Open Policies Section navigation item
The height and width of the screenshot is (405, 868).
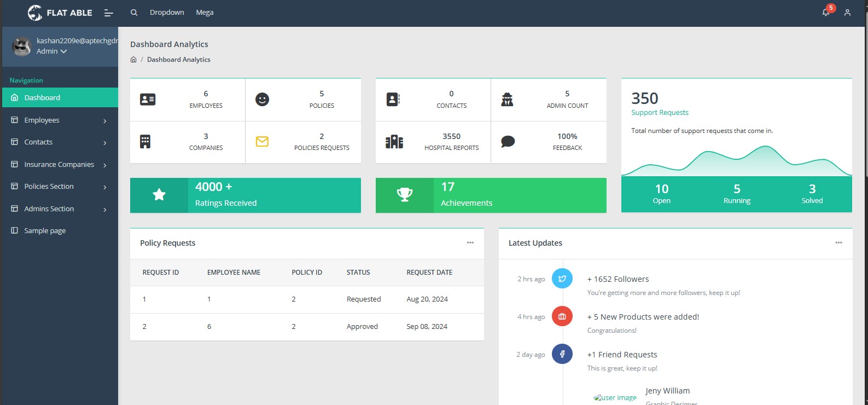60,186
